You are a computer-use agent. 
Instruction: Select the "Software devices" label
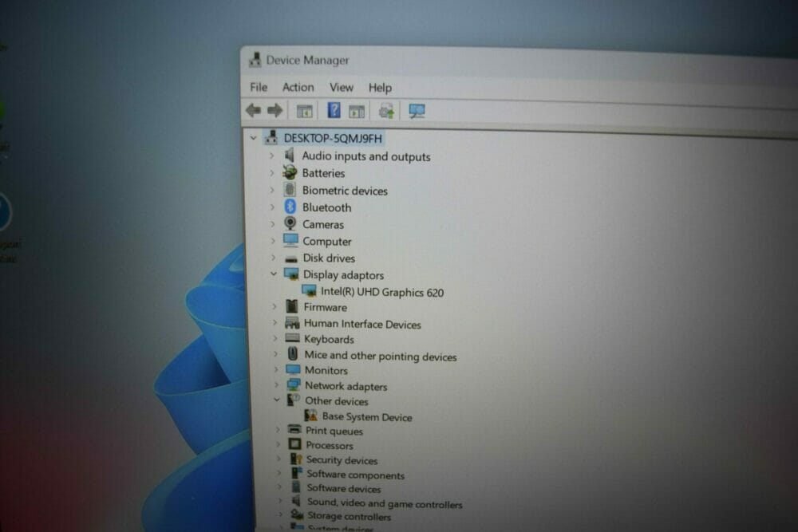(x=344, y=488)
